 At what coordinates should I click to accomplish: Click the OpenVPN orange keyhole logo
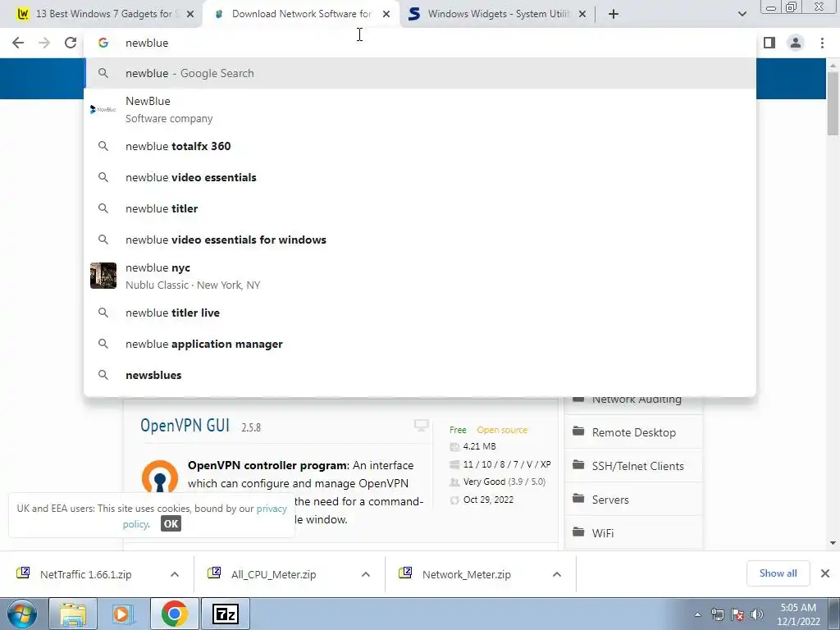click(x=160, y=477)
